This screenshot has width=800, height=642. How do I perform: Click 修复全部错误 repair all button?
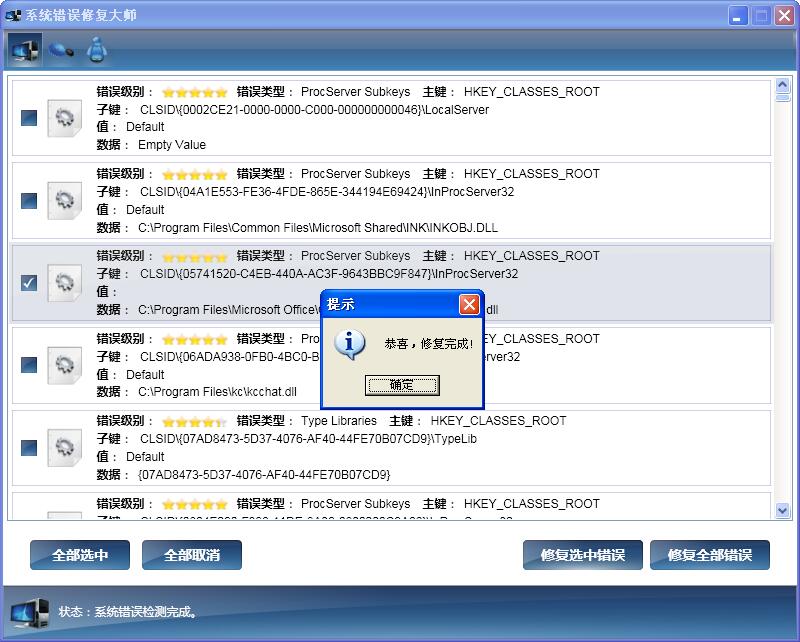pos(710,555)
